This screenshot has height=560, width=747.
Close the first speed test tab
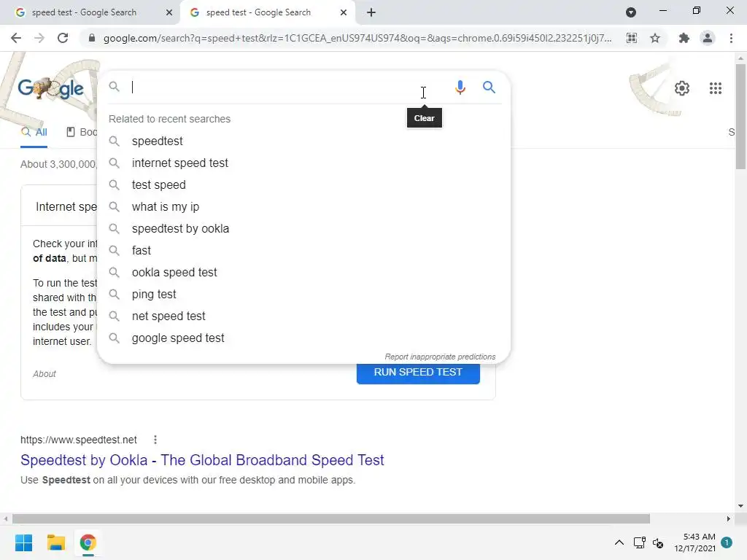coord(169,12)
